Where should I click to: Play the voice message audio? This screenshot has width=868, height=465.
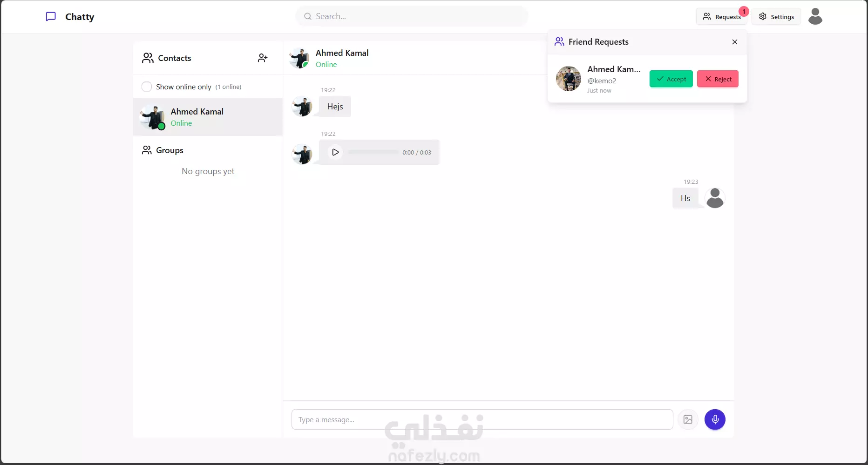tap(335, 152)
